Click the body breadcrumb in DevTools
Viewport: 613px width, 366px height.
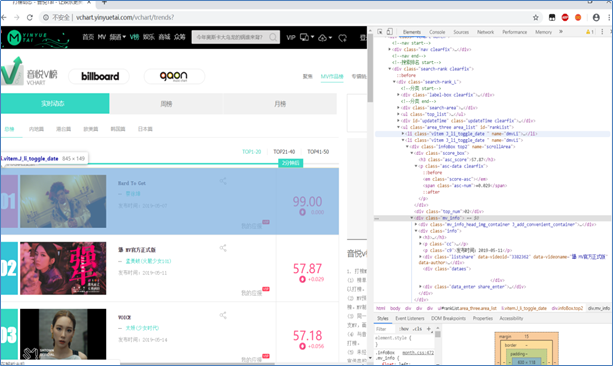[x=395, y=308]
